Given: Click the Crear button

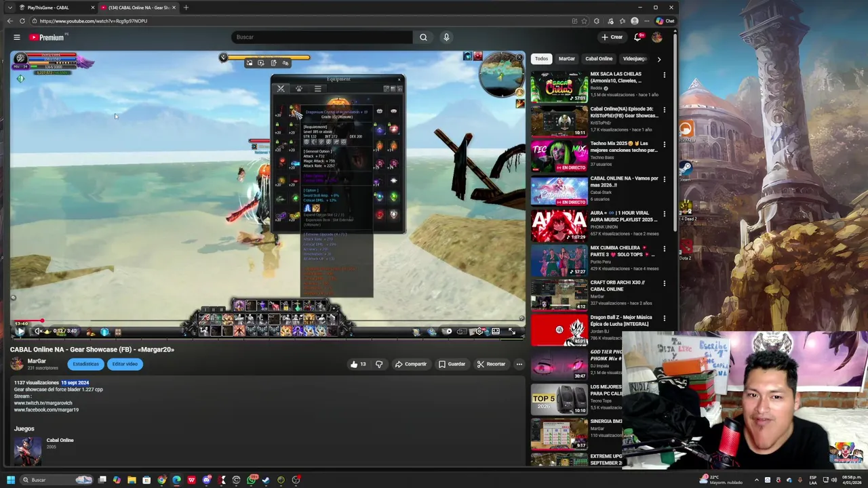Looking at the screenshot, I should click(612, 37).
